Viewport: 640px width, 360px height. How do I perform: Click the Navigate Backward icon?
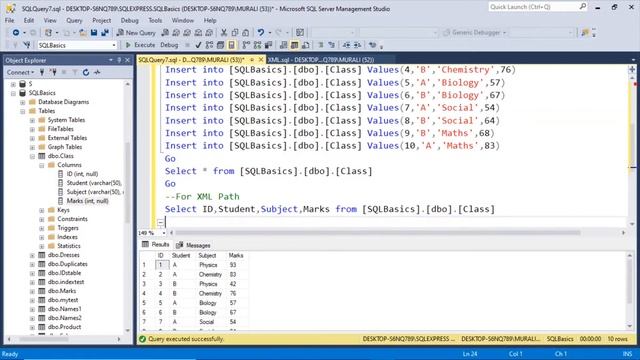click(16, 33)
